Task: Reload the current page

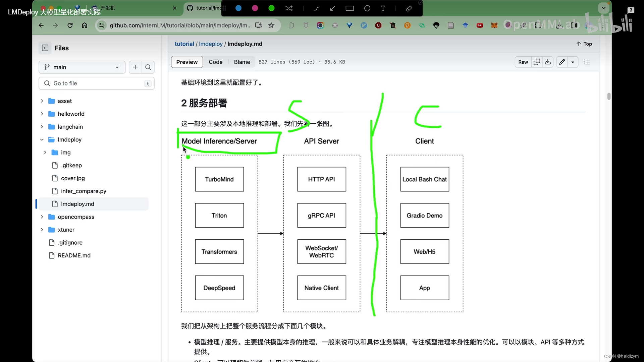Action: pyautogui.click(x=70, y=25)
